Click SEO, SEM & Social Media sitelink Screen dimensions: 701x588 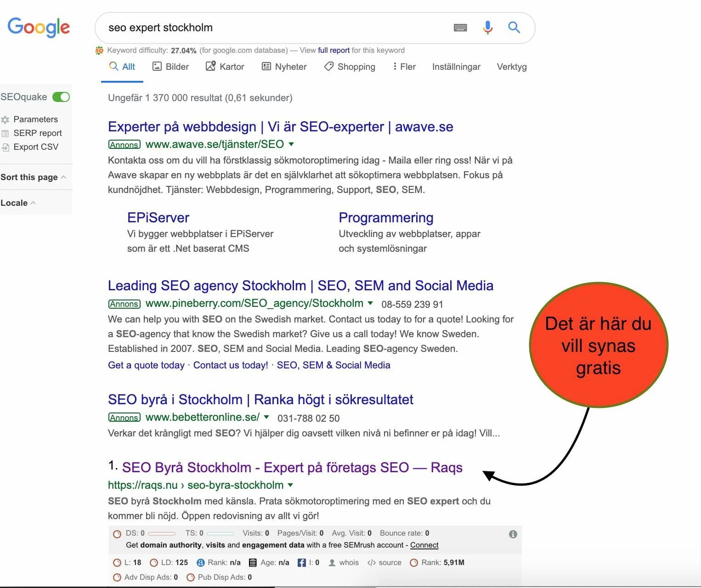click(x=334, y=365)
